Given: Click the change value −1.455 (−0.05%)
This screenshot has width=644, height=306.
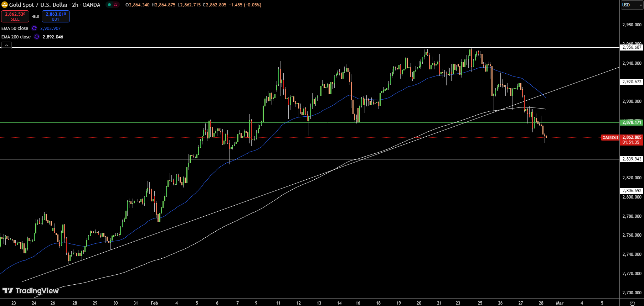Looking at the screenshot, I should coord(245,5).
